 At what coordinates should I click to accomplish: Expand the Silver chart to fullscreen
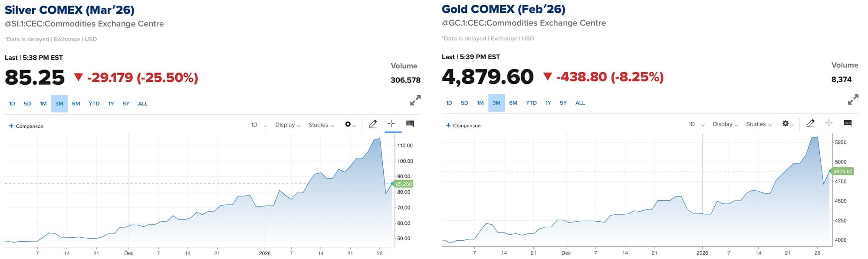(415, 100)
